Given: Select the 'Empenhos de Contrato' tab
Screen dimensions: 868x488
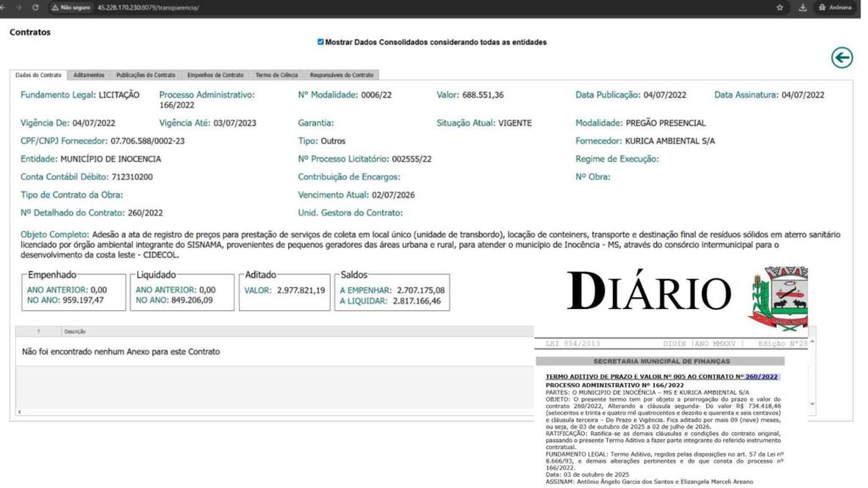Looking at the screenshot, I should click(x=215, y=75).
